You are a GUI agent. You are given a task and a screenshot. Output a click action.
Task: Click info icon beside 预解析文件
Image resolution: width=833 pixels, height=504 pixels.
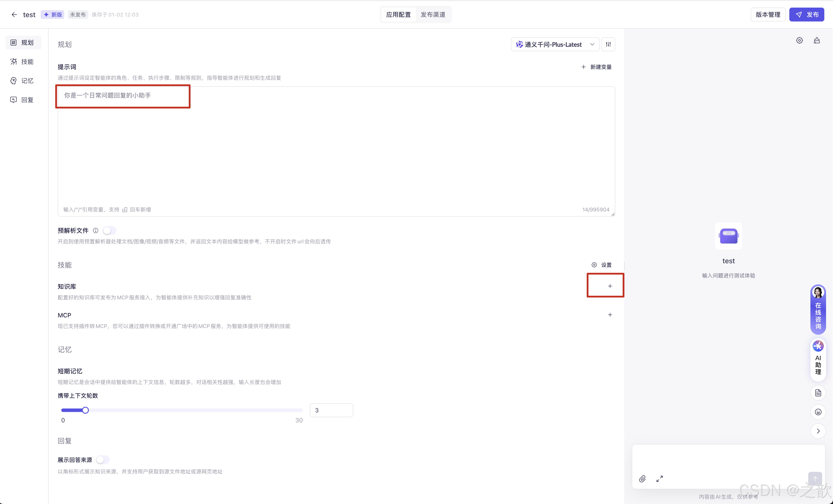point(96,230)
